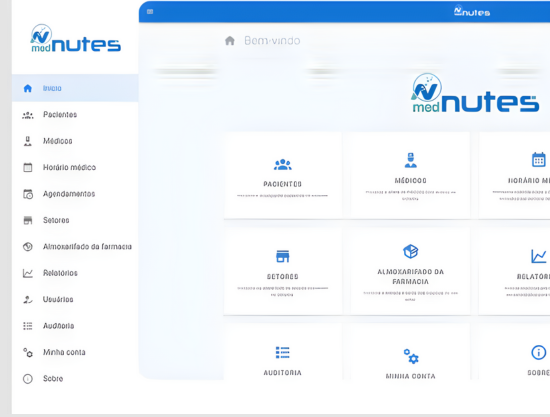Click the large mednutes logo on welcome page
Screen dimensions: 550x417
click(x=475, y=93)
